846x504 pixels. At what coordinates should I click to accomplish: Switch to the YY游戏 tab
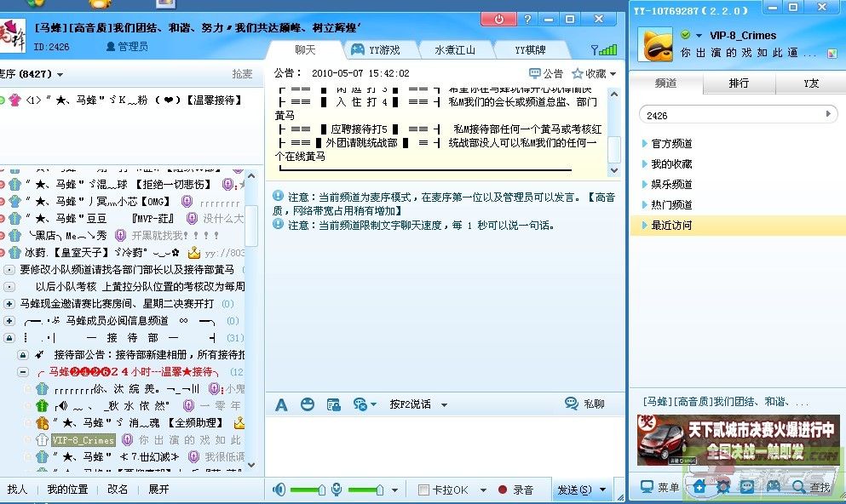pos(375,49)
